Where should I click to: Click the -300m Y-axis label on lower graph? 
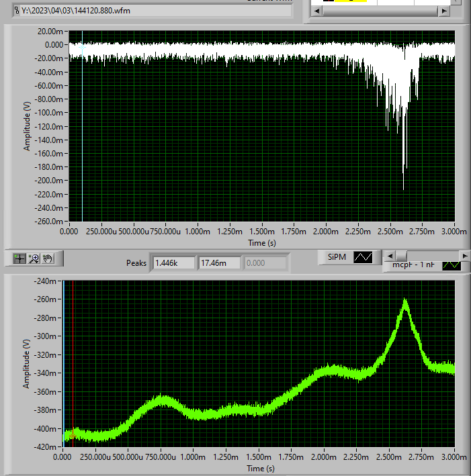click(45, 336)
